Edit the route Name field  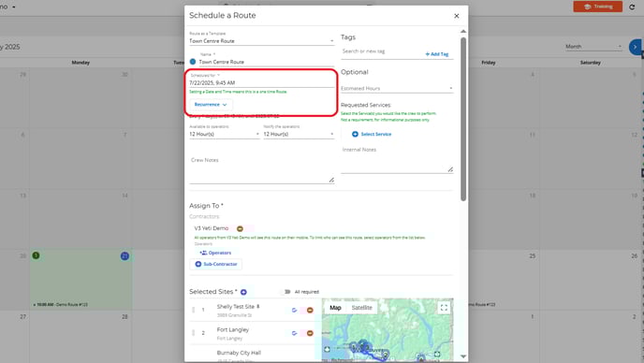[266, 62]
